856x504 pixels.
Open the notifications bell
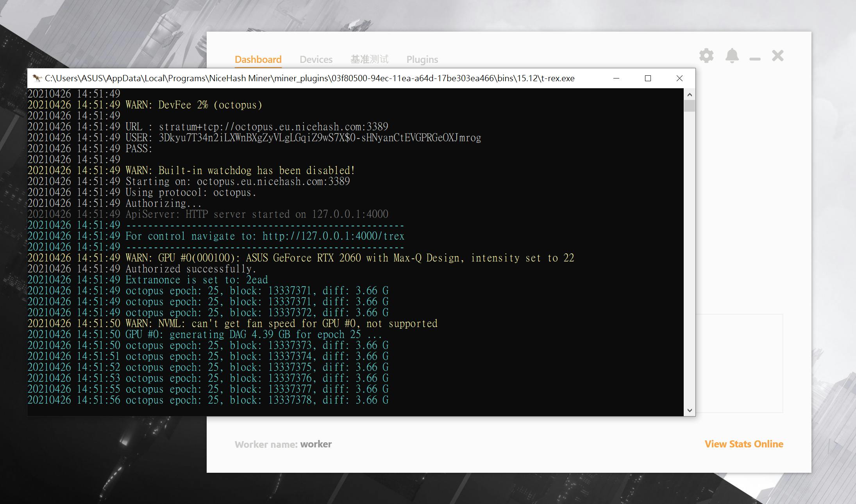click(x=732, y=56)
